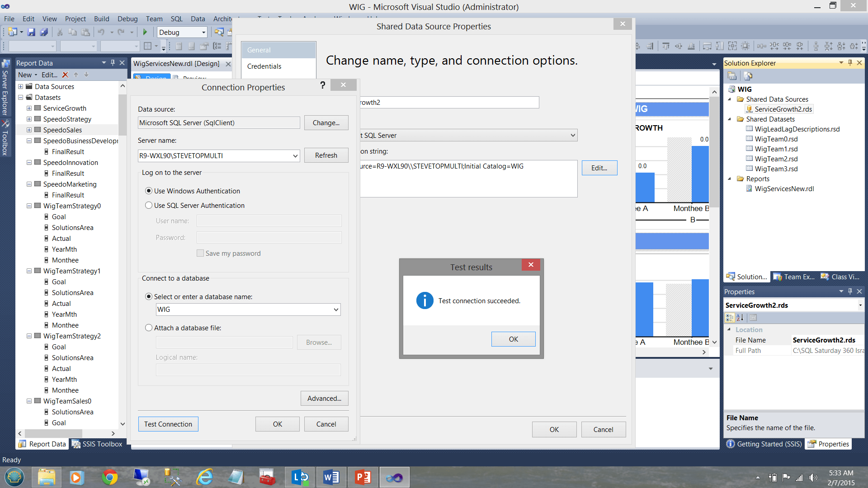The image size is (868, 488).
Task: Select the Delete (red X) icon in Report Data toolbar
Action: tap(65, 75)
